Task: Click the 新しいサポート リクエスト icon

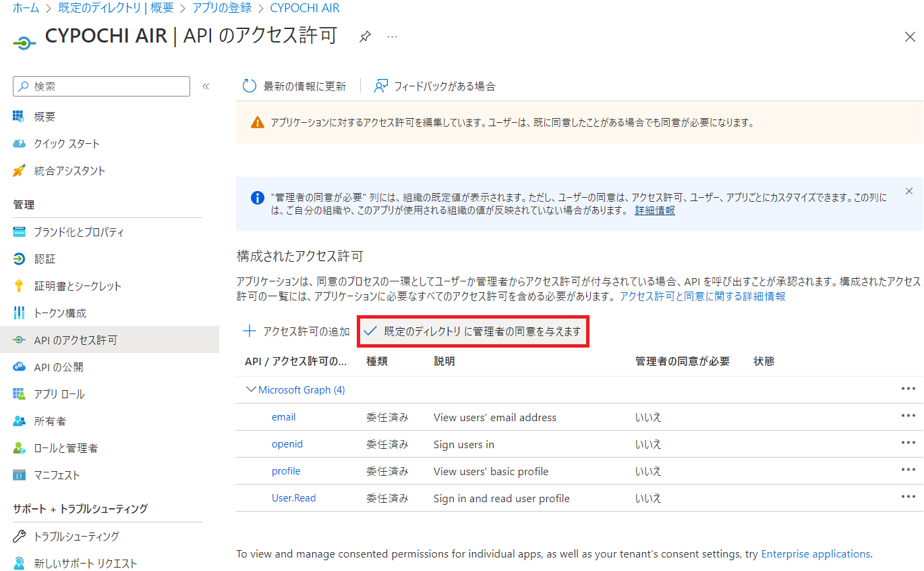Action: coord(19,564)
